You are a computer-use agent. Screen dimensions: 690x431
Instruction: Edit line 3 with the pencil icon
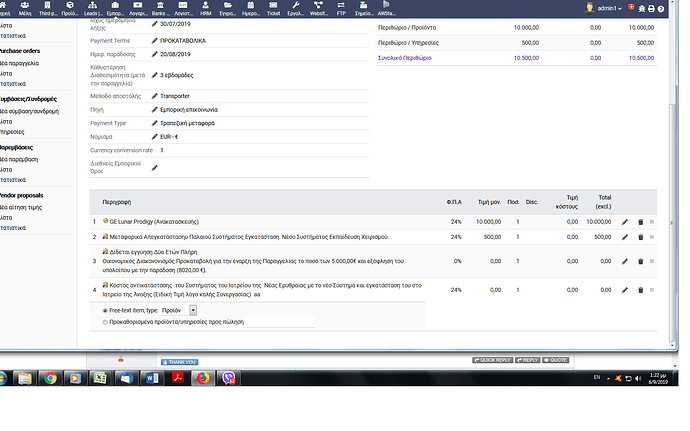tap(625, 262)
